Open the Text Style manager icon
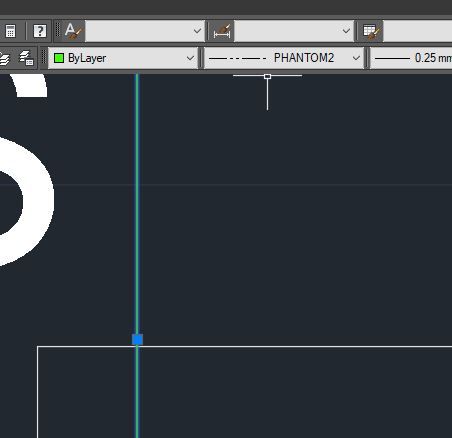This screenshot has width=452, height=438. pyautogui.click(x=73, y=31)
